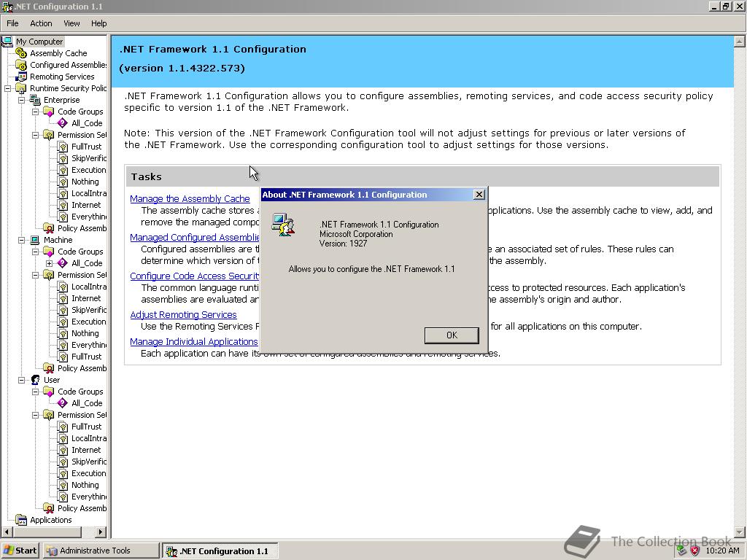This screenshot has width=747, height=560.
Task: Collapse Machine Permission Sets node
Action: click(35, 275)
